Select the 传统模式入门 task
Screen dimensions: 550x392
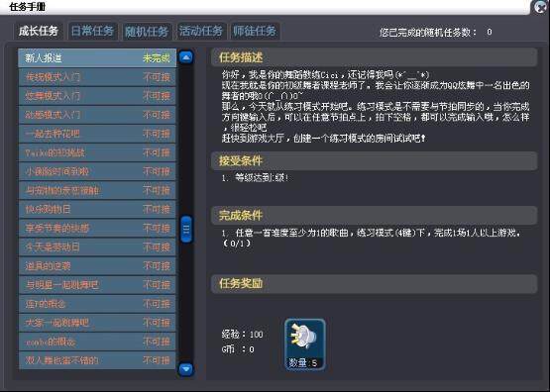coord(97,77)
